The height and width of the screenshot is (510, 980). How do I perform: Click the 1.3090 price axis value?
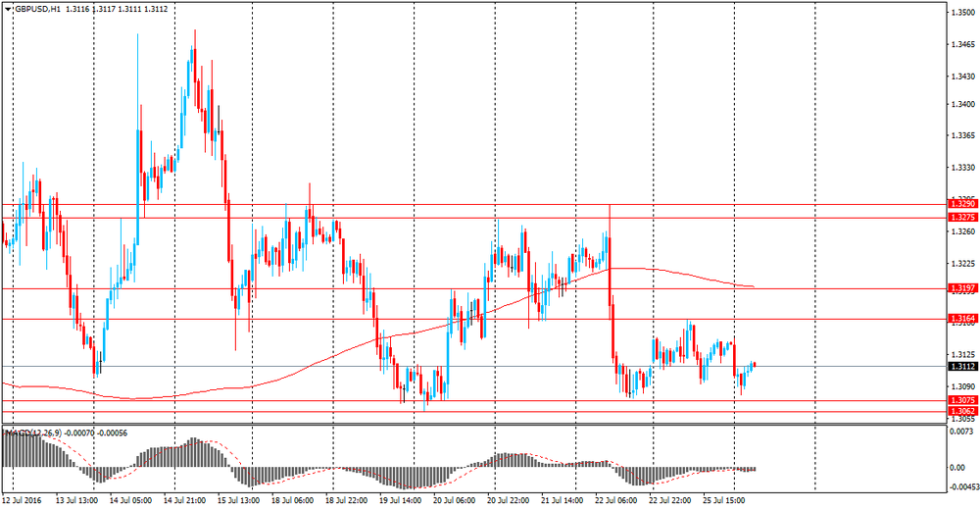[963, 386]
